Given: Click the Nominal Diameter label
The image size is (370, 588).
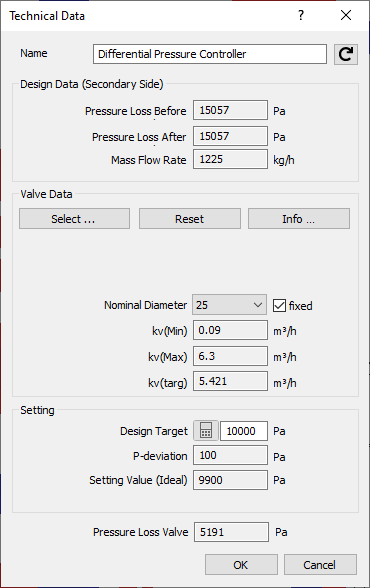Looking at the screenshot, I should [x=145, y=305].
